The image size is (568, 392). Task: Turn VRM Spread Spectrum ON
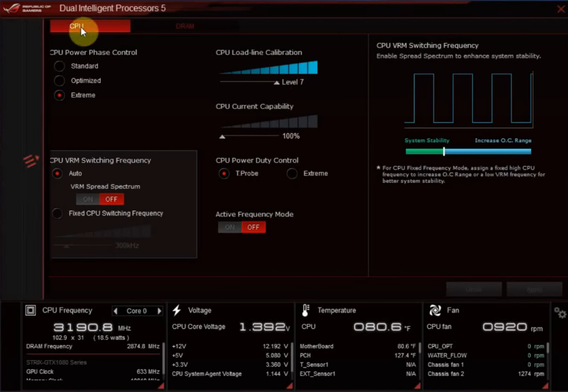pyautogui.click(x=88, y=199)
